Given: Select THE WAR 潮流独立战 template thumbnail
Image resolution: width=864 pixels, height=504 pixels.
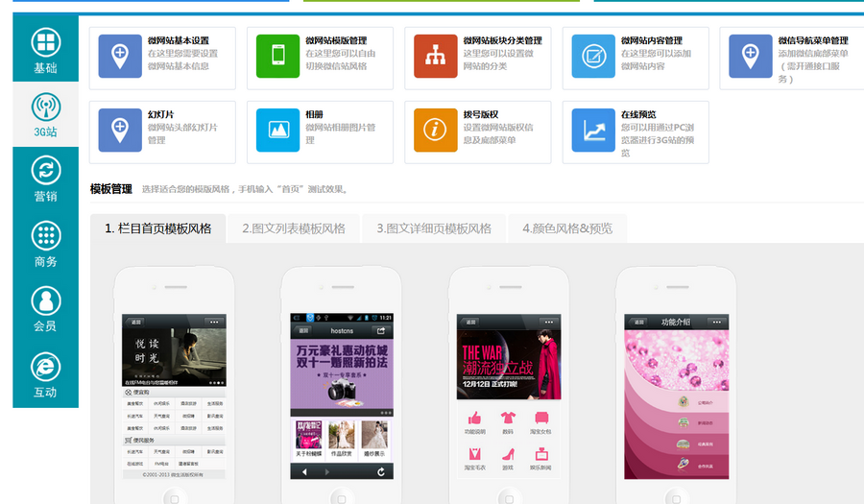Looking at the screenshot, I should 509,396.
